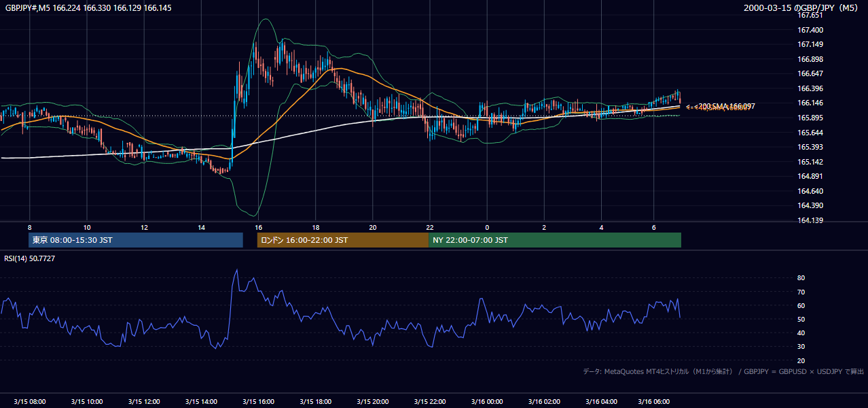Click price axis label 167.400
Viewport: 868px width, 408px height.
[810, 30]
